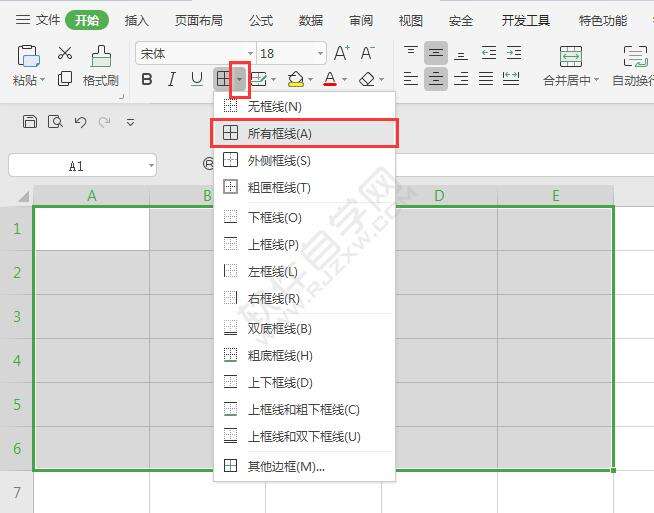Click the Save icon in quick toolbar
This screenshot has width=654, height=513.
(x=30, y=121)
